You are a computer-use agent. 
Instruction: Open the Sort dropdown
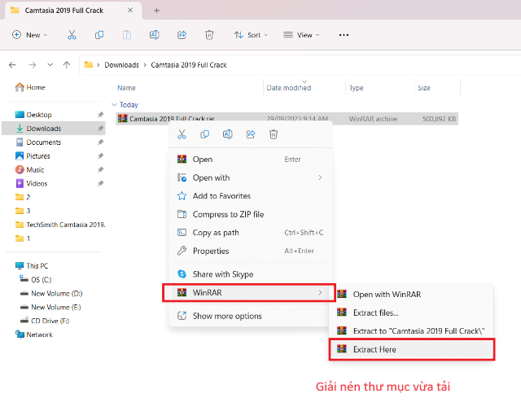tap(251, 35)
